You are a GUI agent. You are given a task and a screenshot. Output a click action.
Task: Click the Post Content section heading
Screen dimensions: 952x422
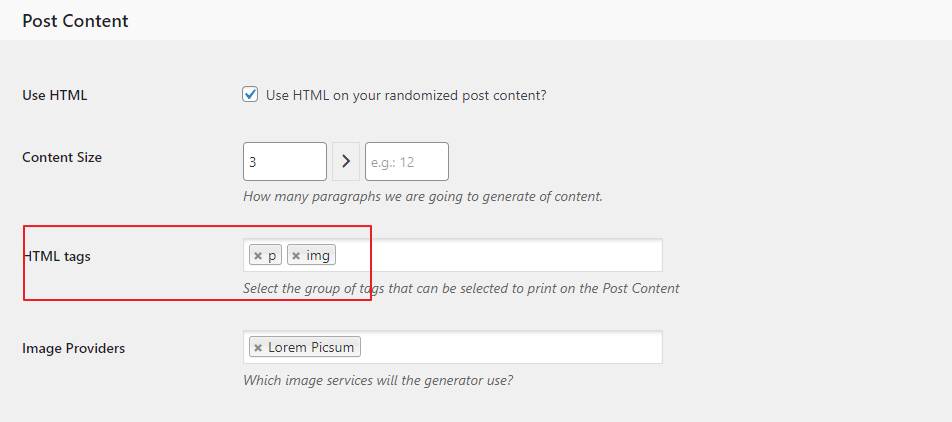pyautogui.click(x=75, y=20)
